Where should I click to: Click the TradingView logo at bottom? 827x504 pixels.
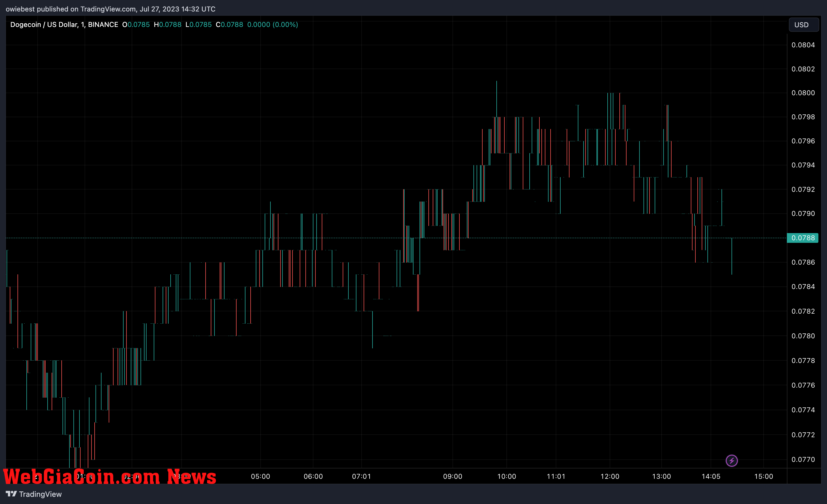coord(34,494)
